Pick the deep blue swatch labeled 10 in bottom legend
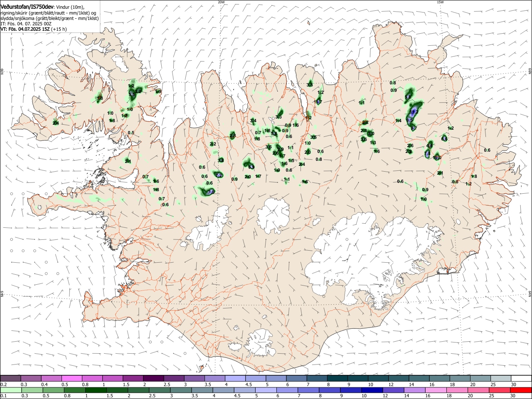 (x=371, y=390)
